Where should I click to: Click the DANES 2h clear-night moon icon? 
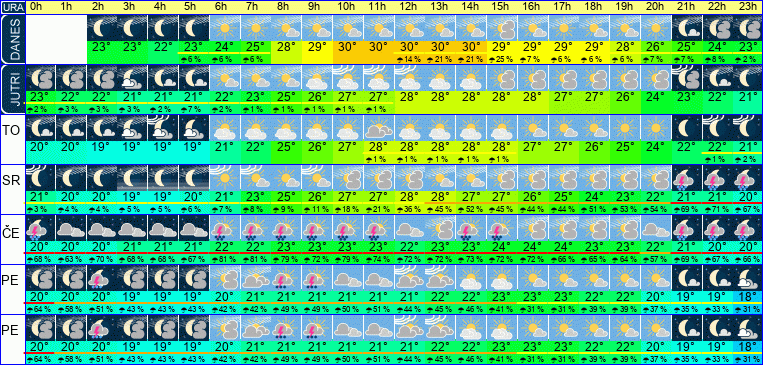click(x=102, y=28)
